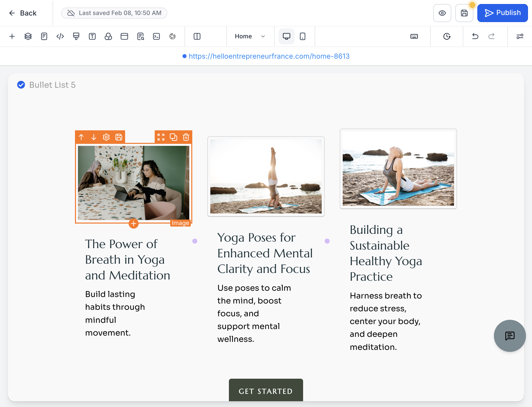This screenshot has height=407, width=532.
Task: Switch to mobile view
Action: pyautogui.click(x=303, y=36)
